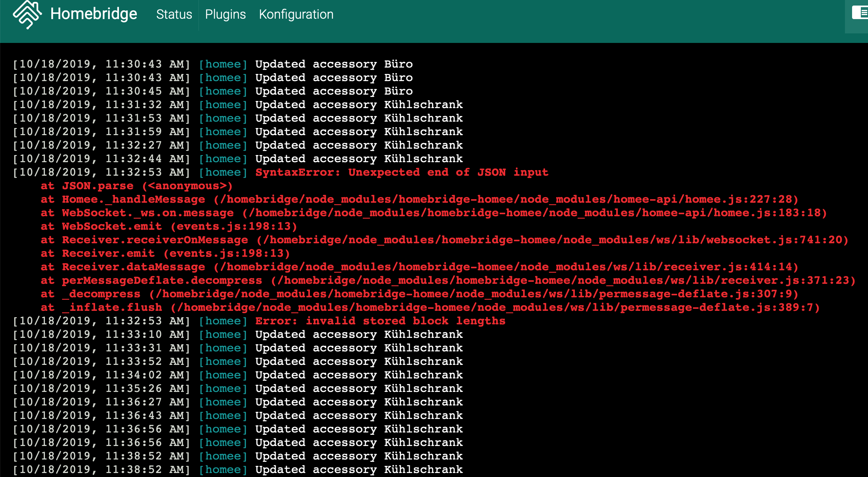
Task: Click the 'invalid stored block lengths' error line
Action: point(380,321)
